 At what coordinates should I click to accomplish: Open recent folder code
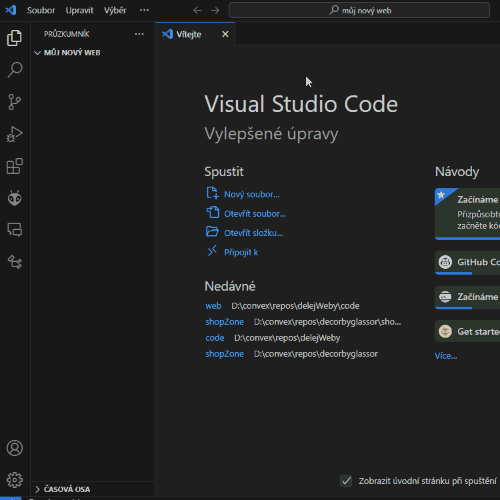pyautogui.click(x=215, y=338)
